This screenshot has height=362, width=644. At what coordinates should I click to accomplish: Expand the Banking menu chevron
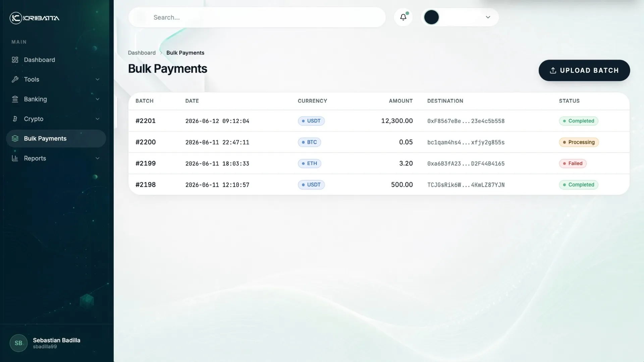tap(98, 99)
